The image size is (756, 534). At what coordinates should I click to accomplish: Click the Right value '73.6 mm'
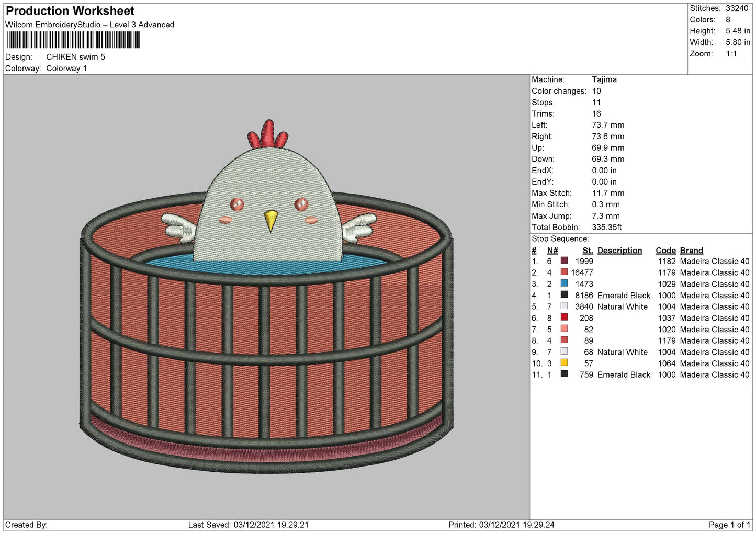click(x=608, y=137)
